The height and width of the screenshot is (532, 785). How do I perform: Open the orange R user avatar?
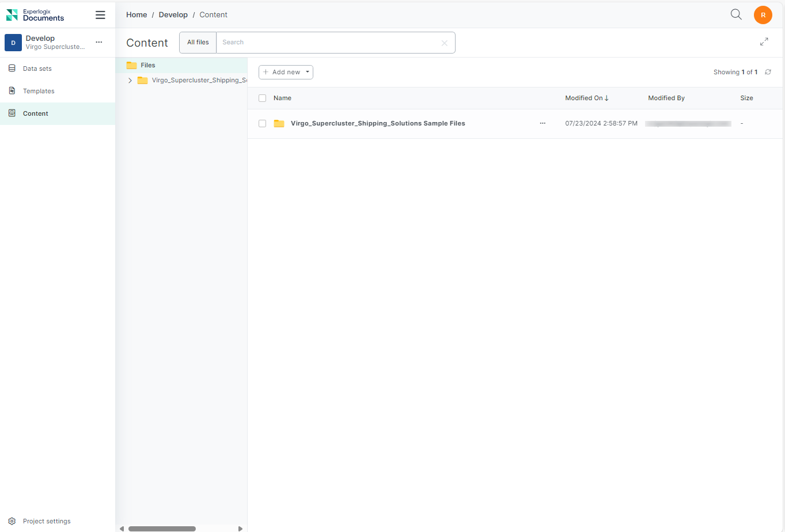click(763, 15)
